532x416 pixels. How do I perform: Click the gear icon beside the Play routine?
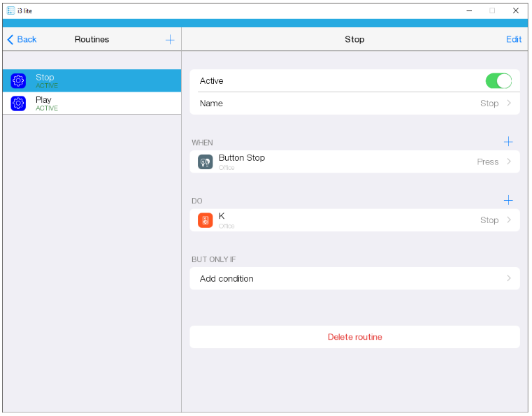18,103
